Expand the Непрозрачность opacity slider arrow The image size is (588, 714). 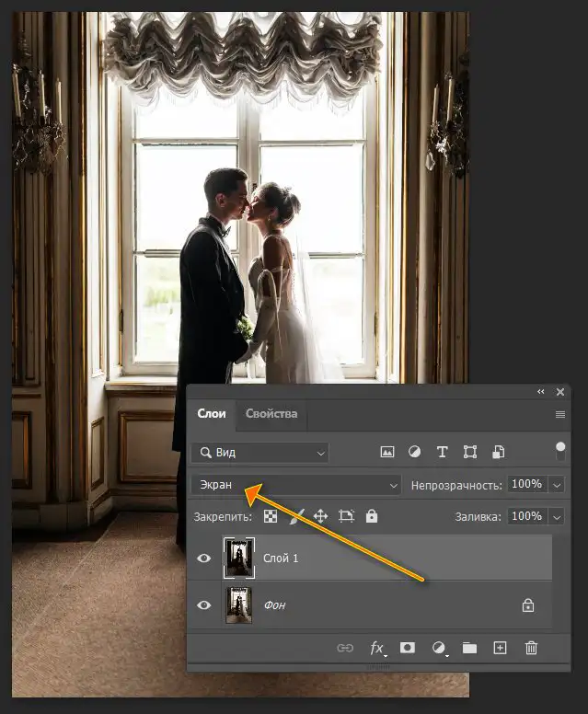557,486
